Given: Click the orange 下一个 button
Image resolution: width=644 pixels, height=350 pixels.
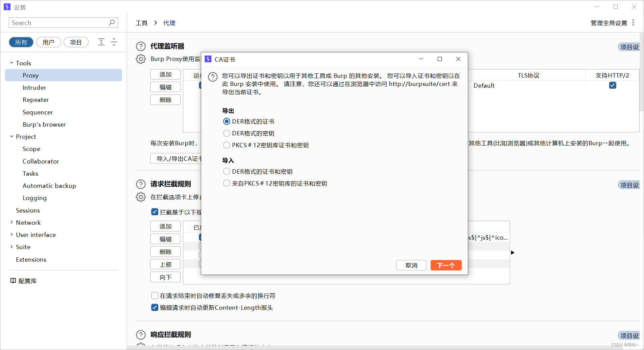Looking at the screenshot, I should pyautogui.click(x=446, y=265).
